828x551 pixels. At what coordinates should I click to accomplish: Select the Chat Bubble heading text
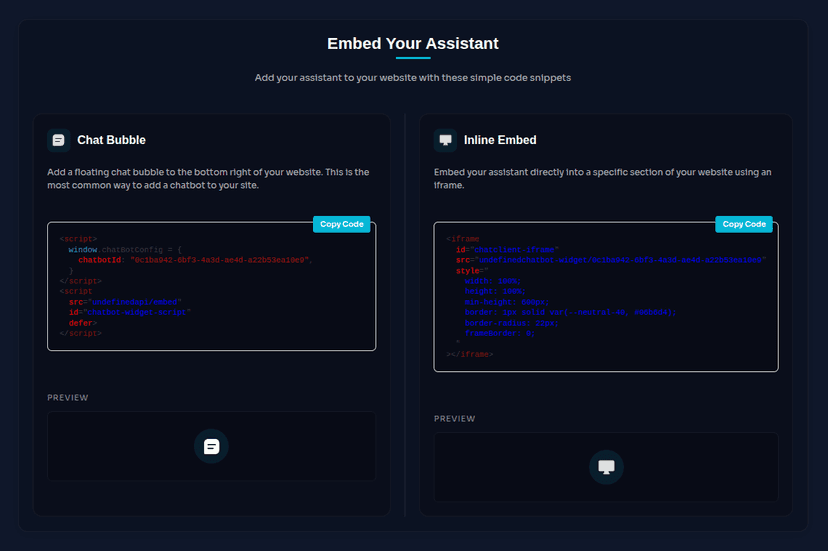tap(111, 140)
